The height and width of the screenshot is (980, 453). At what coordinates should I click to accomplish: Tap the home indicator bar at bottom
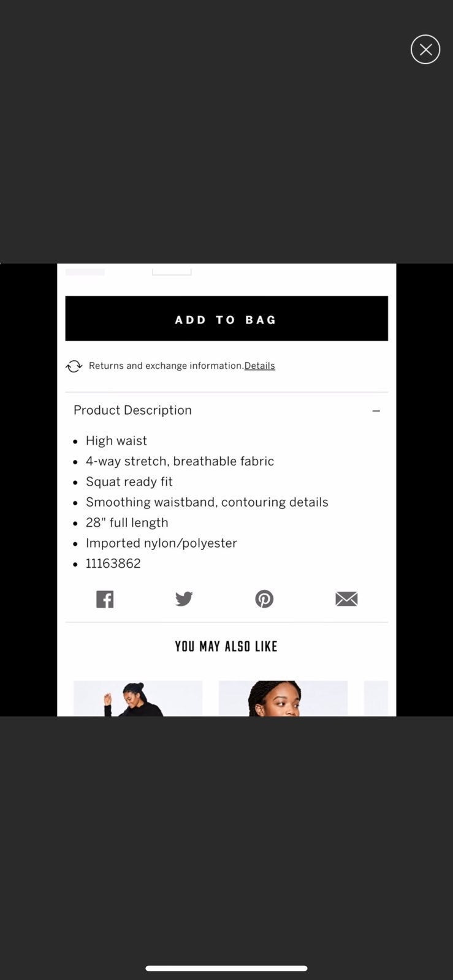point(226,968)
